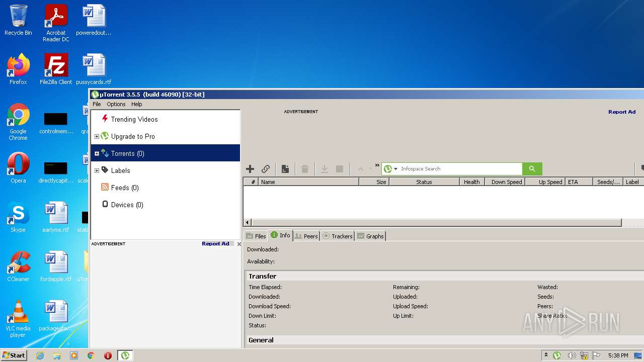Image resolution: width=644 pixels, height=362 pixels.
Task: Select fordapple.rtf desktop file
Action: pyautogui.click(x=56, y=266)
